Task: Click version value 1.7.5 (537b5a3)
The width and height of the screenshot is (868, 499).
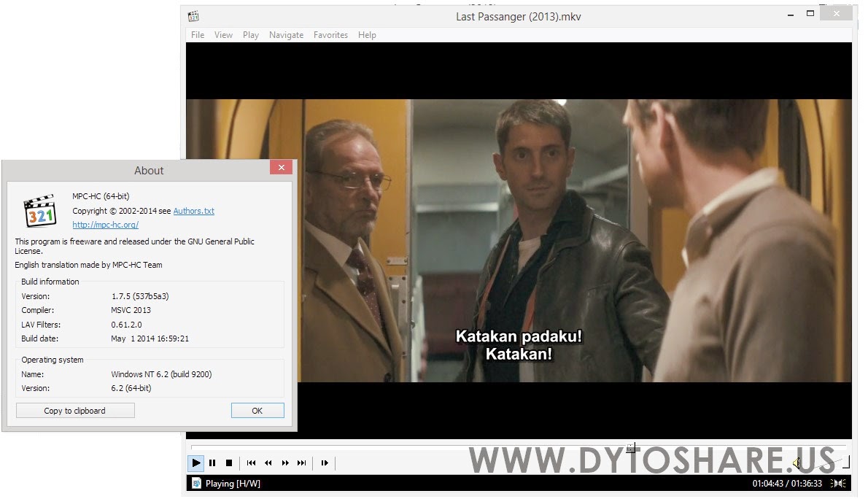Action: 140,296
